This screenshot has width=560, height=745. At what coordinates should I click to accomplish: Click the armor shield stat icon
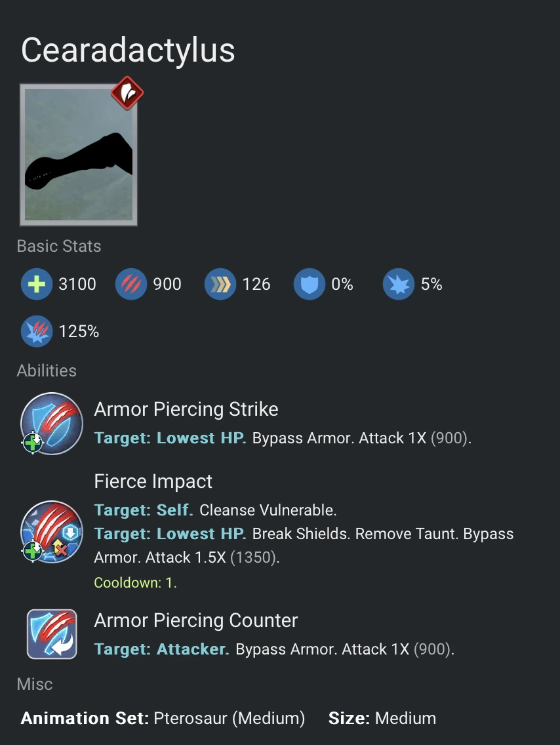tap(309, 284)
